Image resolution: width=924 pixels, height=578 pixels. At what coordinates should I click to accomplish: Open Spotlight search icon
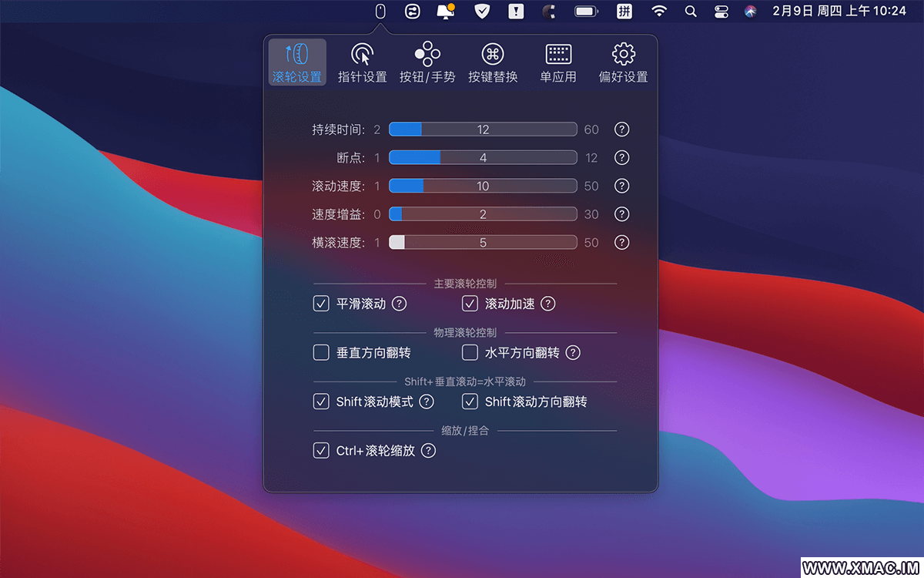click(x=691, y=11)
